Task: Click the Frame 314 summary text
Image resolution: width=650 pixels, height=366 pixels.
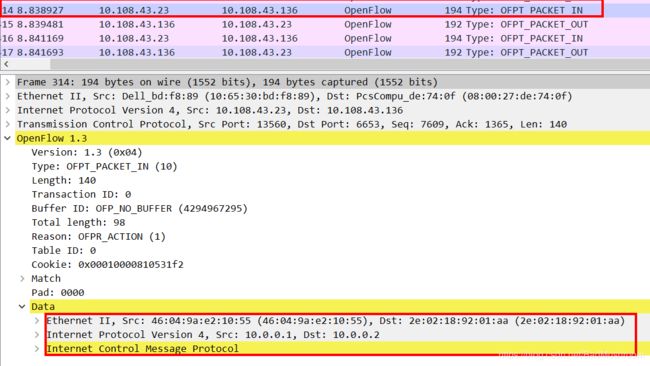Action: tap(227, 82)
